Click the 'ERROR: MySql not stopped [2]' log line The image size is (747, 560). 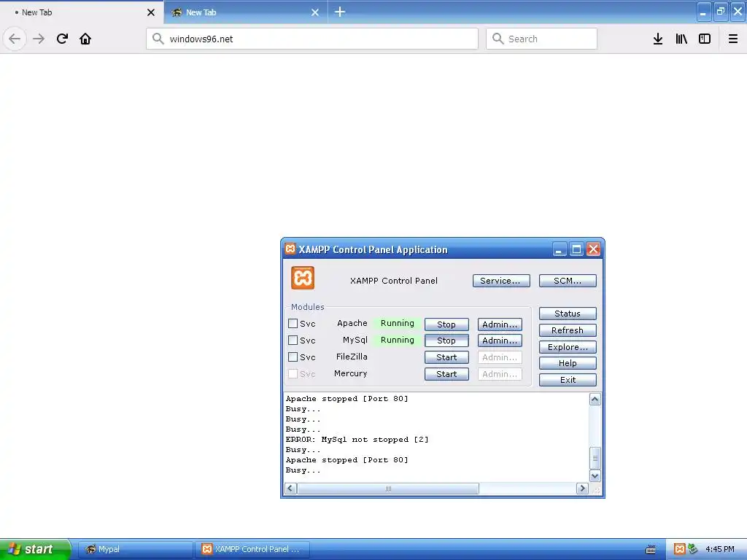[357, 440]
